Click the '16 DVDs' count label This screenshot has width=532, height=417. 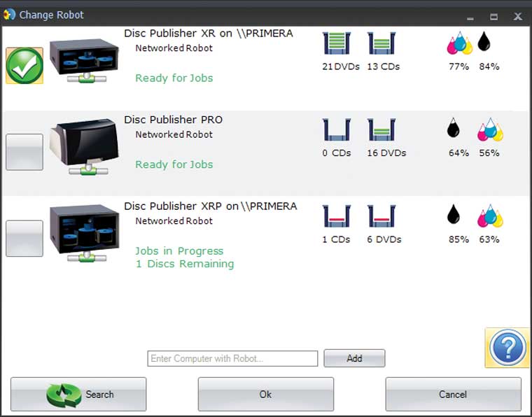(386, 153)
